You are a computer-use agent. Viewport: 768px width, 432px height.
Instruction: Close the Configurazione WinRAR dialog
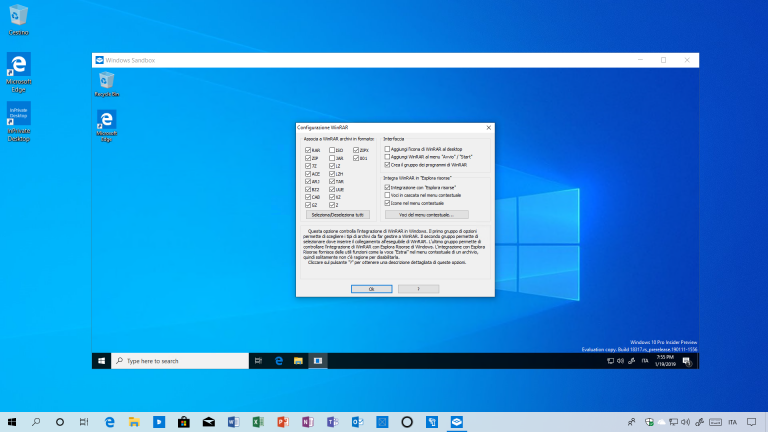tap(488, 127)
